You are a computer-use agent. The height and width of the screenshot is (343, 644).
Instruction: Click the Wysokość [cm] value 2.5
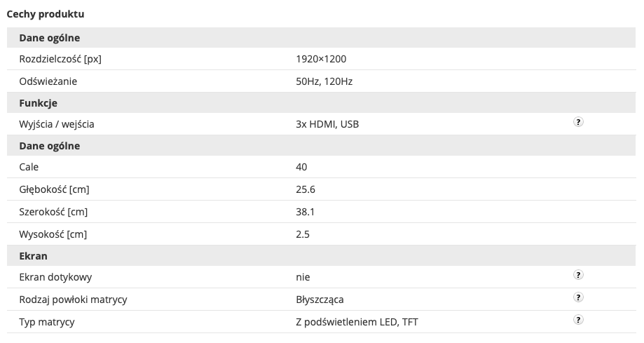click(303, 234)
